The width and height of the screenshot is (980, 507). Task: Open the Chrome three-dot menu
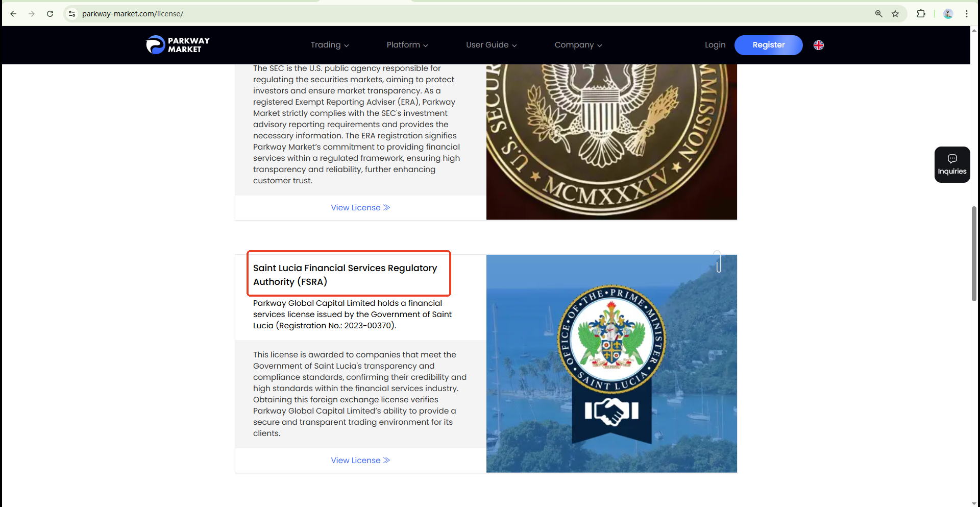click(x=967, y=14)
